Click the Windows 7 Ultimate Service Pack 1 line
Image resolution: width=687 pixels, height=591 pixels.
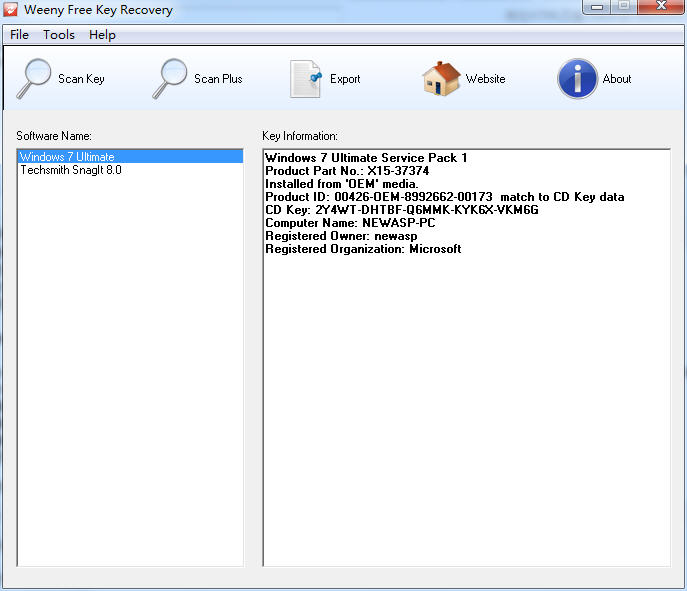(366, 158)
